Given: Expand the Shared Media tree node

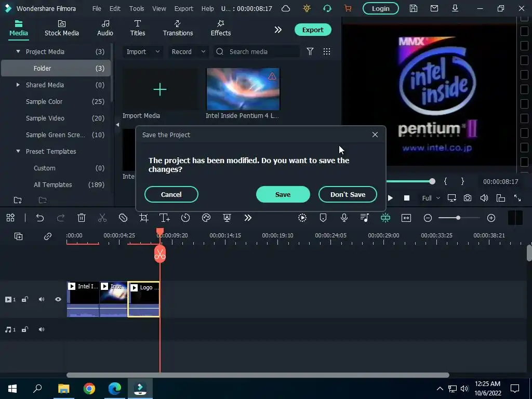Looking at the screenshot, I should [18, 85].
